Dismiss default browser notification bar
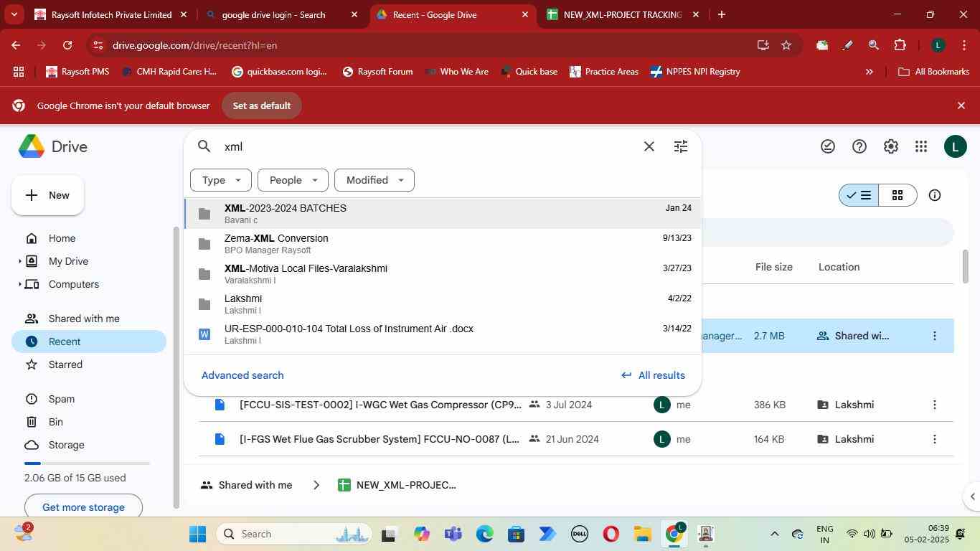Viewport: 980px width, 551px height. 961,105
